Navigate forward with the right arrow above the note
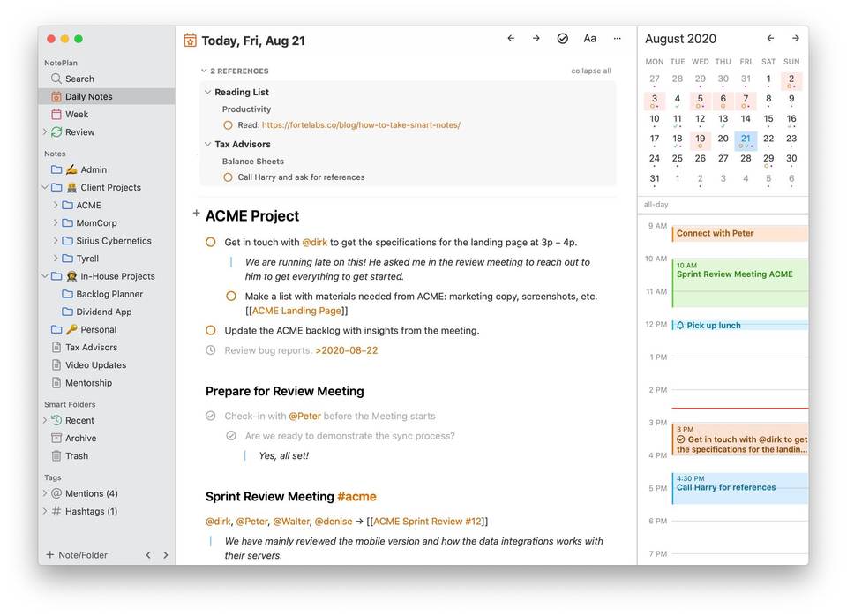The height and width of the screenshot is (616, 847). [x=536, y=39]
